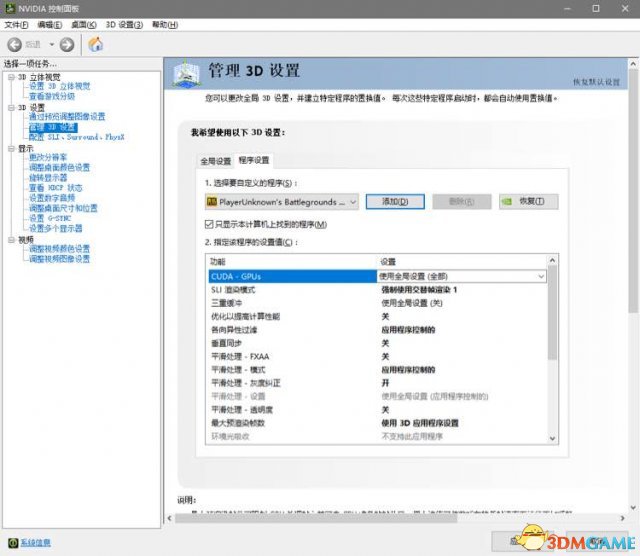The height and width of the screenshot is (556, 640).
Task: Click the horizontal scrollbar thumb at the bottom
Action: (x=316, y=518)
